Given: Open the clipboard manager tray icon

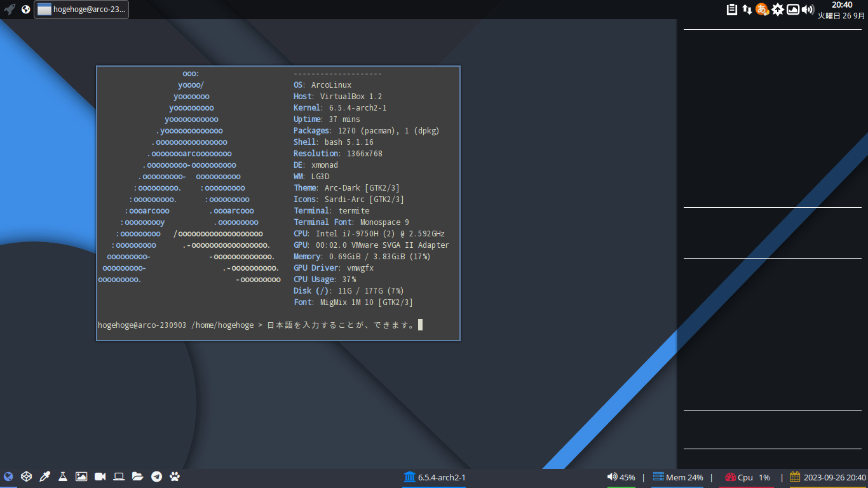Looking at the screenshot, I should click(x=732, y=10).
